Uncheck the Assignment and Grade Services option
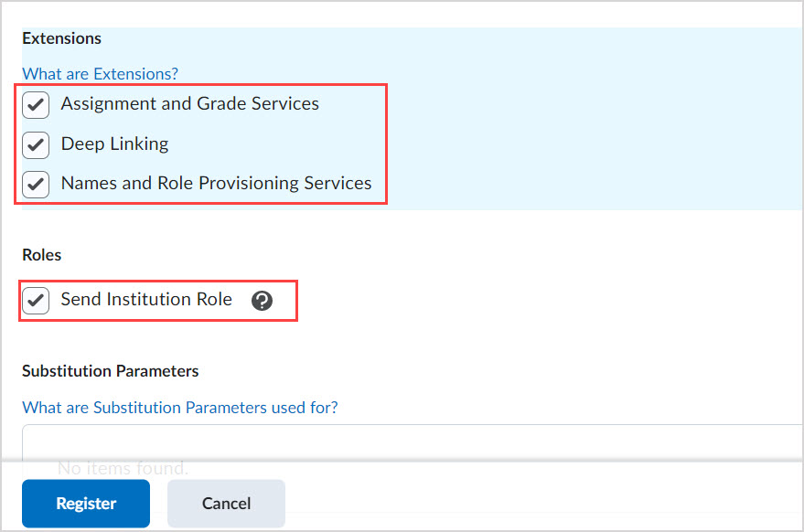Screen dimensions: 804x532 tap(35, 104)
